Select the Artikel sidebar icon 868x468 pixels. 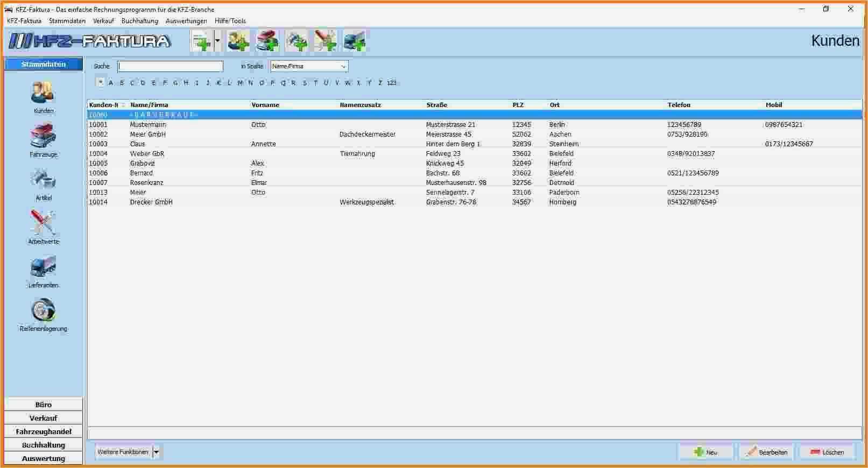point(44,181)
